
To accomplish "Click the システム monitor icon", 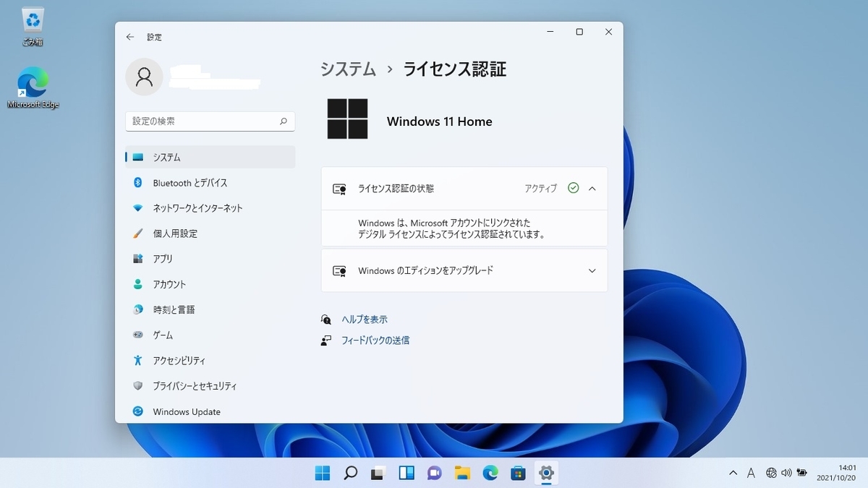I will [x=138, y=157].
